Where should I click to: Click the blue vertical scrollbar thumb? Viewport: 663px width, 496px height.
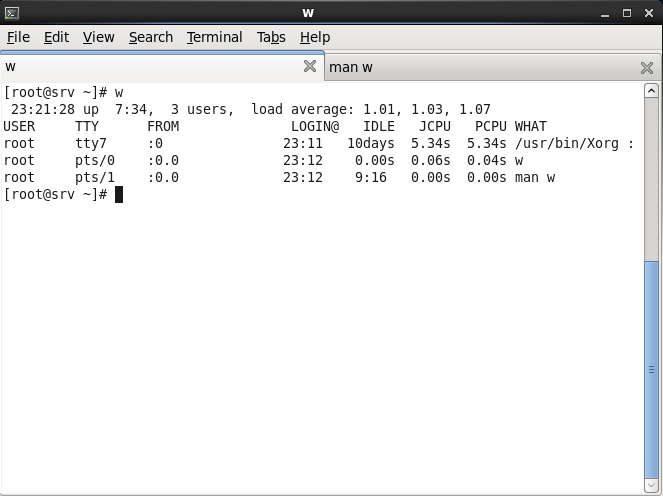[652, 370]
